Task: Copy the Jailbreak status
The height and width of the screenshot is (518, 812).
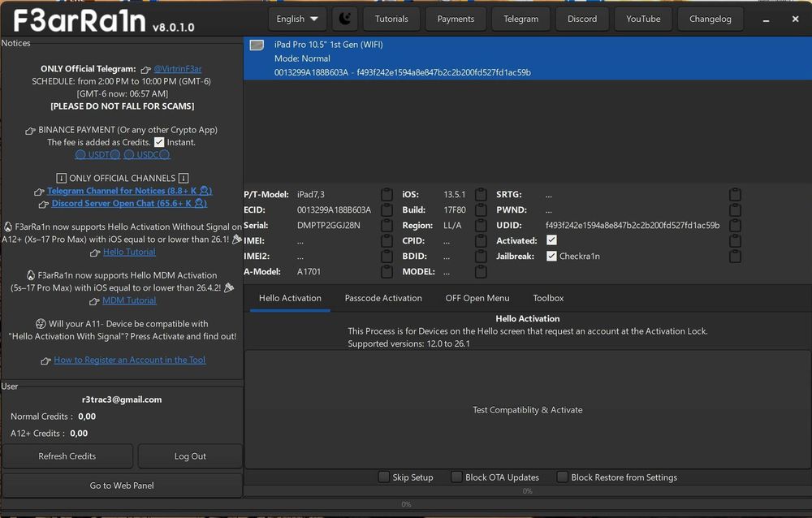Action: pos(736,257)
